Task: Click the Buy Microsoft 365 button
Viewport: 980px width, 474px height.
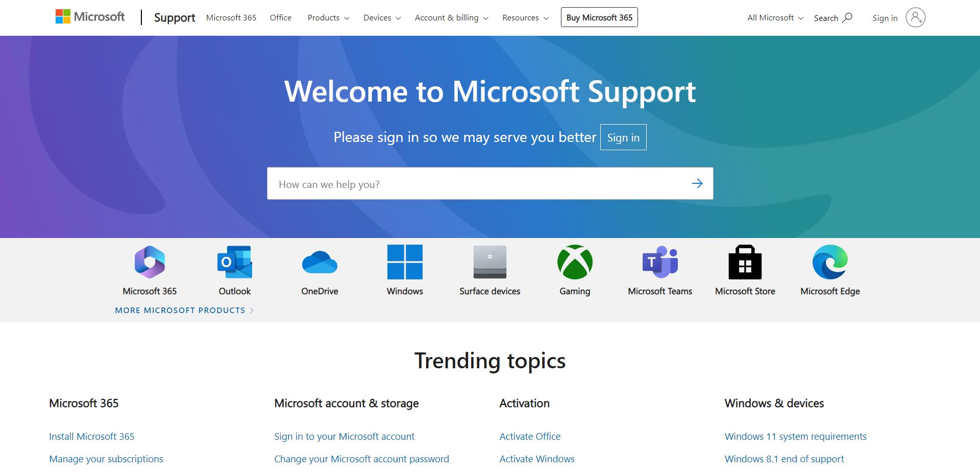Action: tap(599, 17)
